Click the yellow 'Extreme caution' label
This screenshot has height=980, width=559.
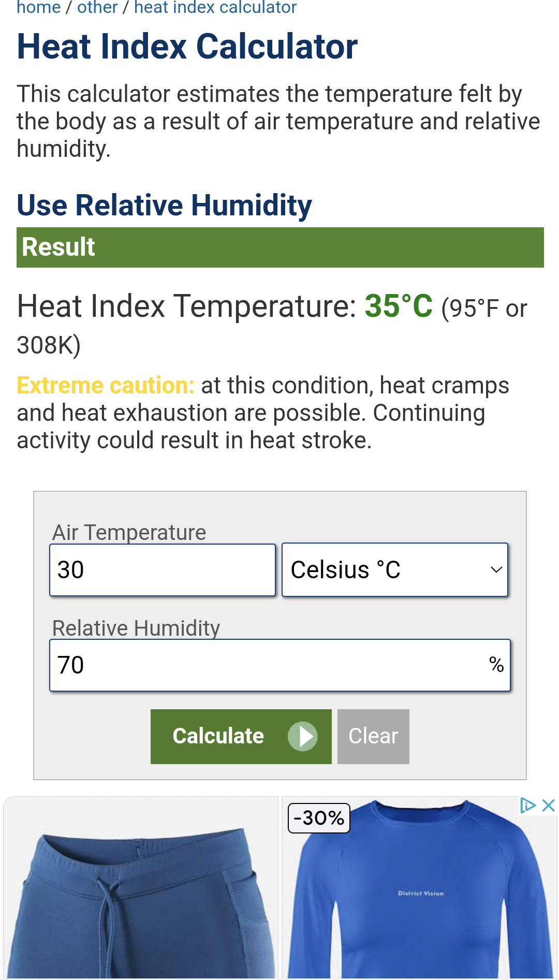tap(106, 386)
